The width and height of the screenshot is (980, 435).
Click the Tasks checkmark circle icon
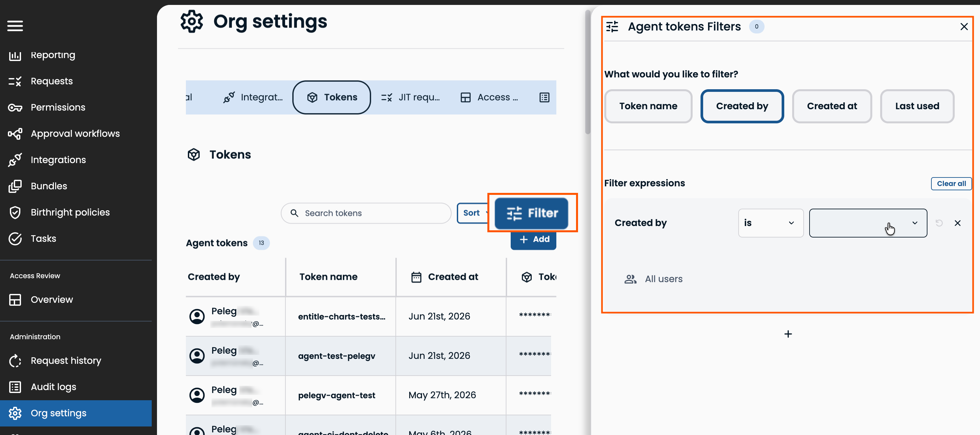(15, 238)
